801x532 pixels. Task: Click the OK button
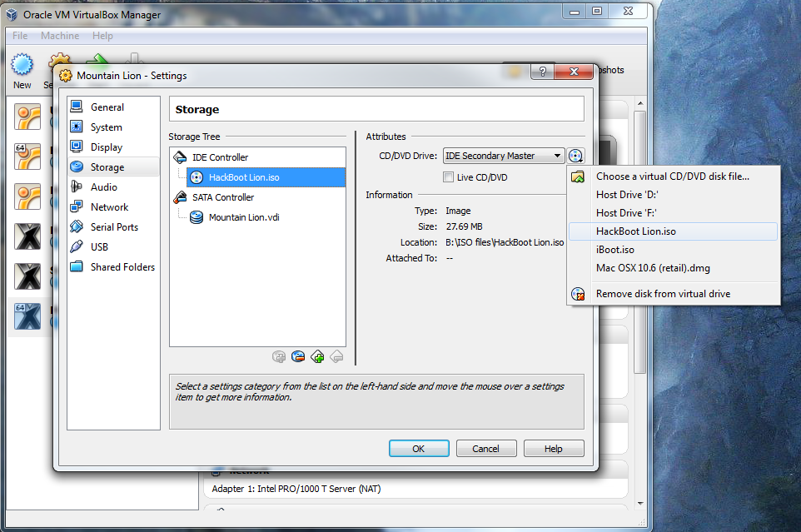pos(419,449)
